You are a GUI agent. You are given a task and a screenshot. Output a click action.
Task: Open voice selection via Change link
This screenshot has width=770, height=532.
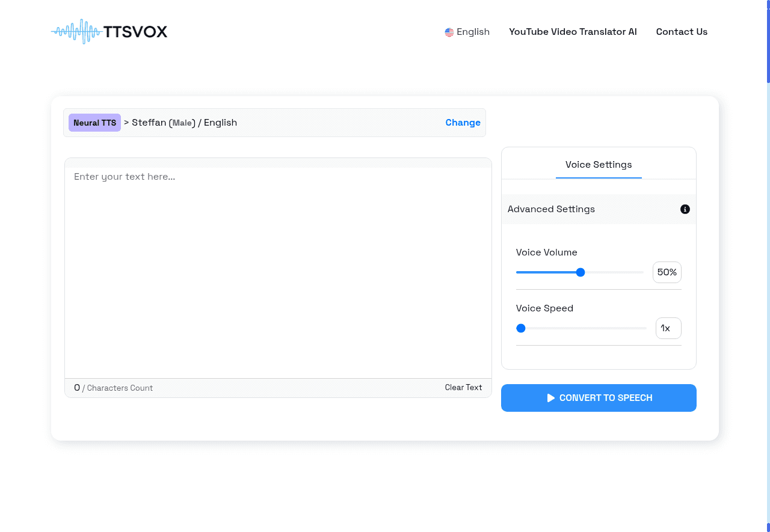point(463,123)
